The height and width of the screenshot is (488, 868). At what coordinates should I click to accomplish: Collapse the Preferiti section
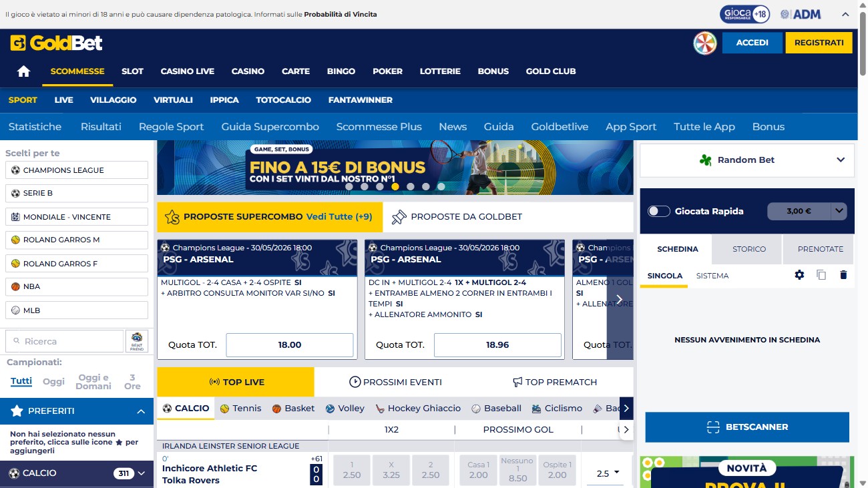(141, 411)
